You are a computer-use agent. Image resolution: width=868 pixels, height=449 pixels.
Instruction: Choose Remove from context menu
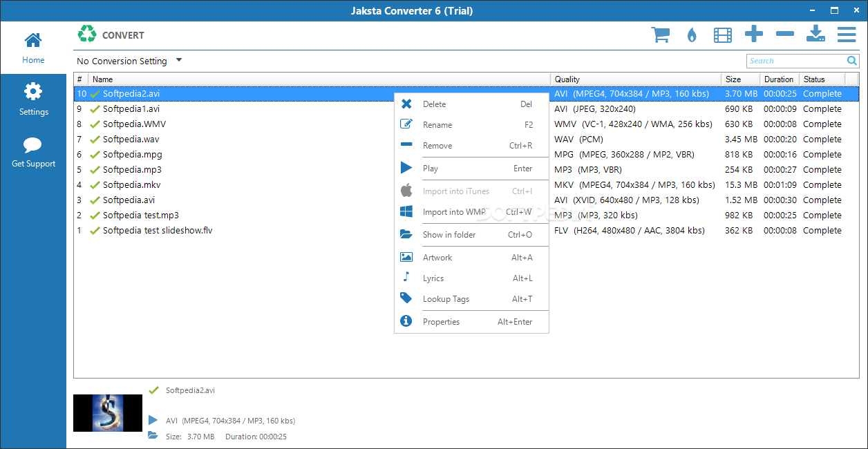(x=471, y=146)
